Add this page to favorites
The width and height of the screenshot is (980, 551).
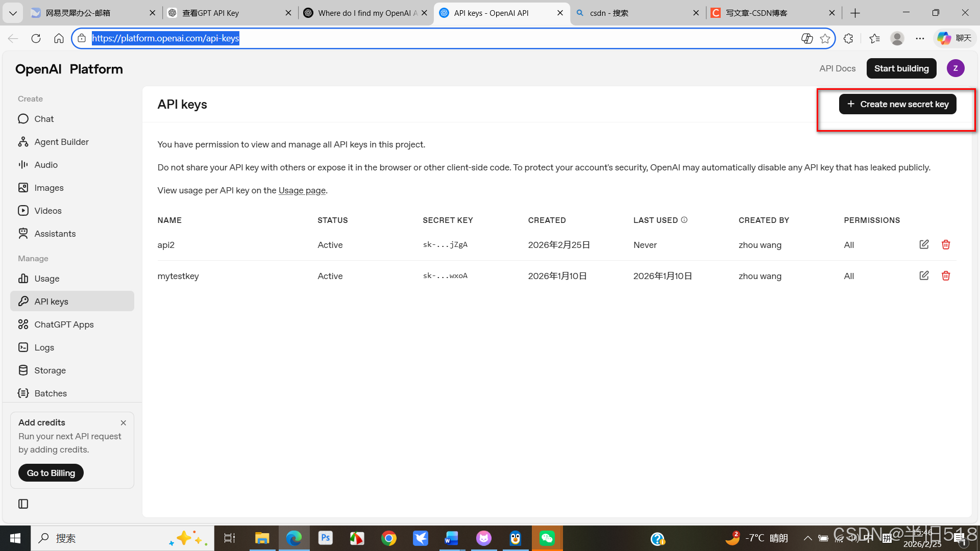[825, 38]
